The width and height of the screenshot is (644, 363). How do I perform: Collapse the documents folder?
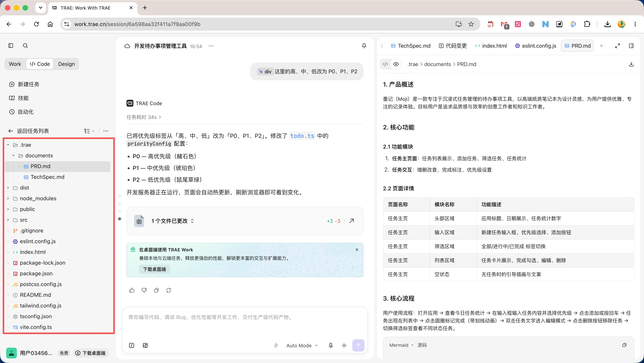(x=13, y=155)
